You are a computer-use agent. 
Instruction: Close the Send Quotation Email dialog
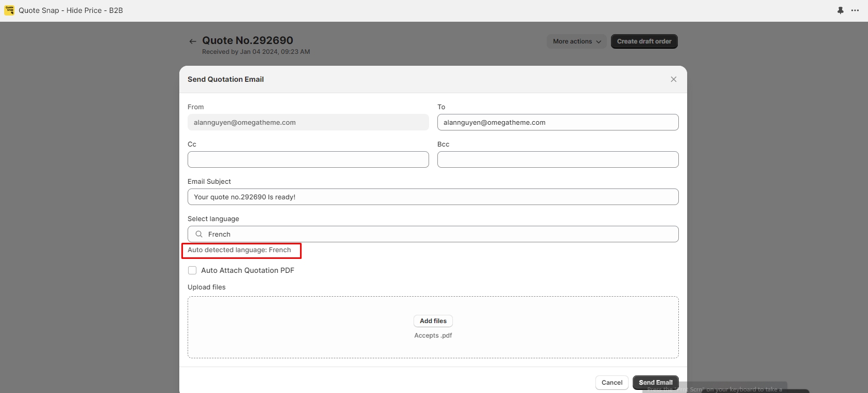click(x=673, y=79)
